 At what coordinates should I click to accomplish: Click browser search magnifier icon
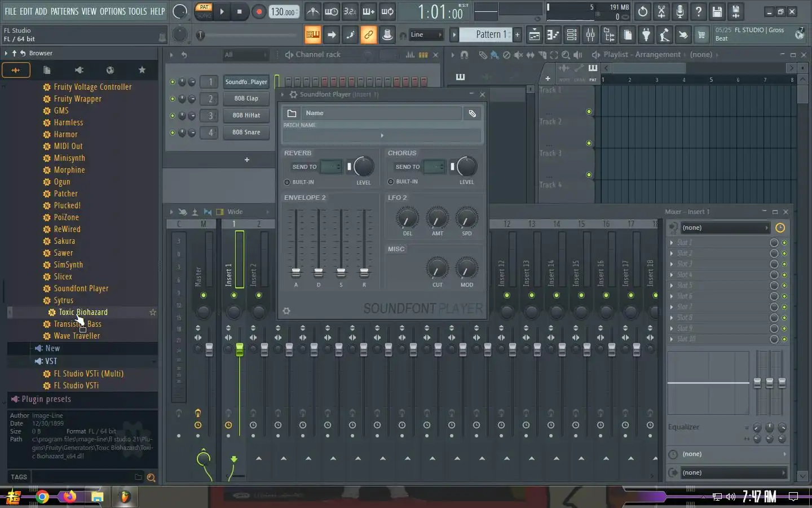151,478
